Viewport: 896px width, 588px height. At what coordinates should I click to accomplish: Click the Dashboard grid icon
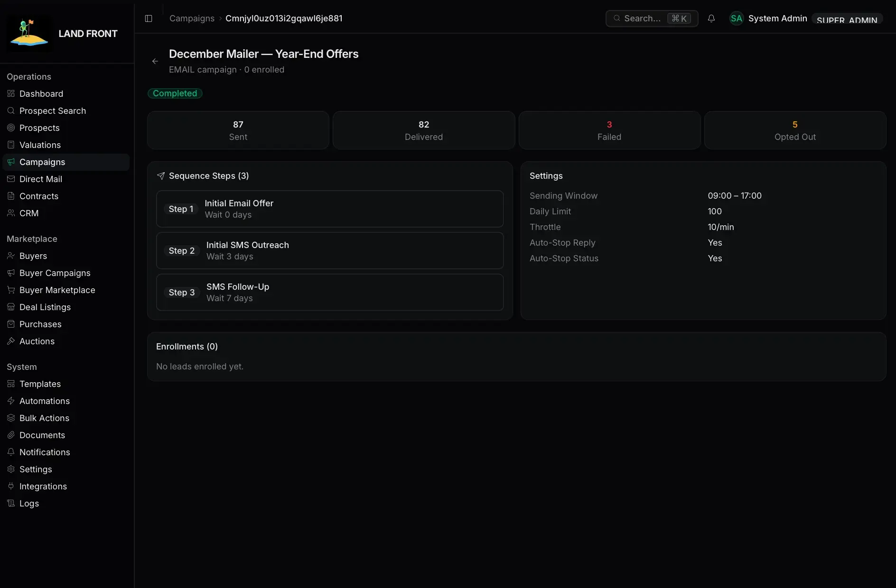pos(11,93)
